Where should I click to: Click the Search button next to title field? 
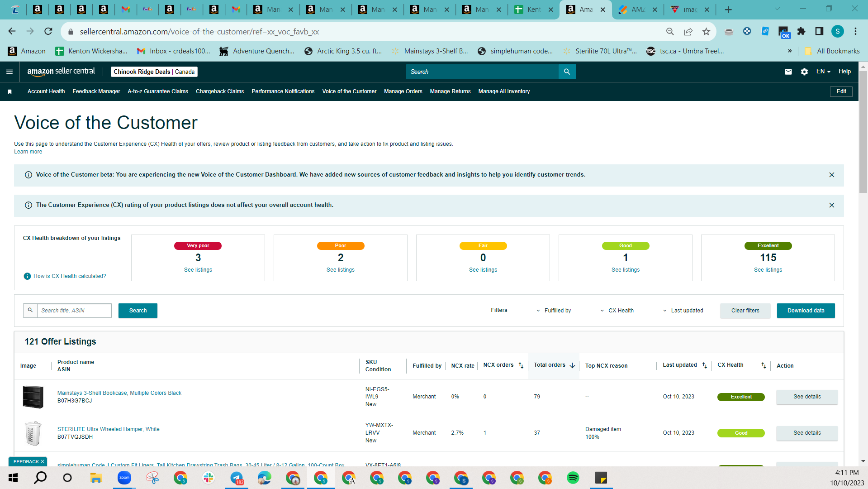[x=138, y=311]
